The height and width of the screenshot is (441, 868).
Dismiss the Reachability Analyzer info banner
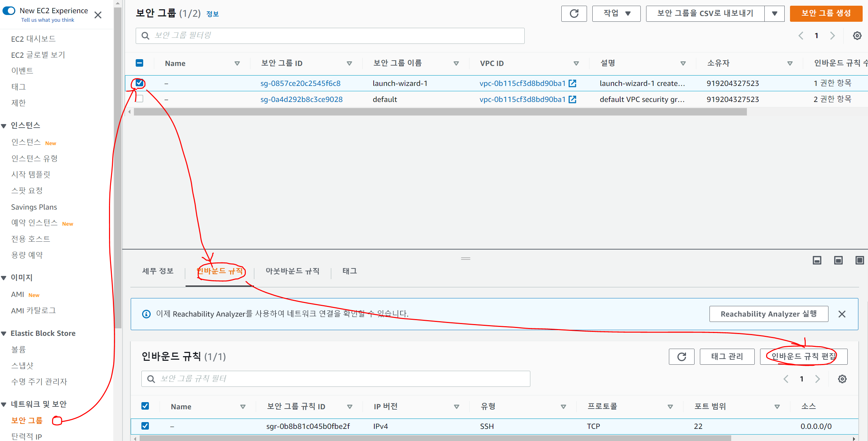click(842, 314)
